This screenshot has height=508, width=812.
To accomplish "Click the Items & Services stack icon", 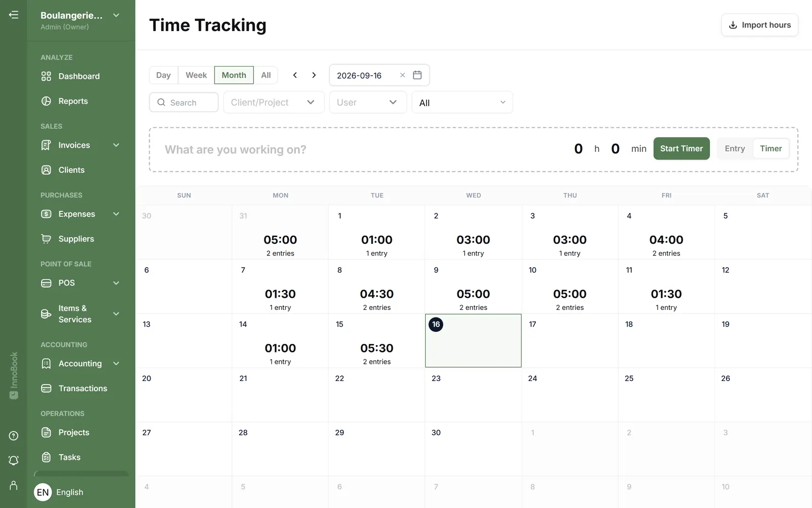I will [x=46, y=314].
